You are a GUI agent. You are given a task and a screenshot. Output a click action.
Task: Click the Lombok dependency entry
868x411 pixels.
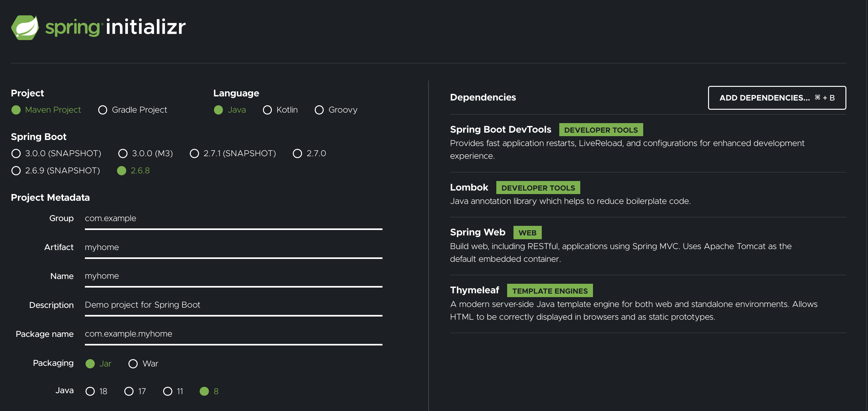point(469,187)
